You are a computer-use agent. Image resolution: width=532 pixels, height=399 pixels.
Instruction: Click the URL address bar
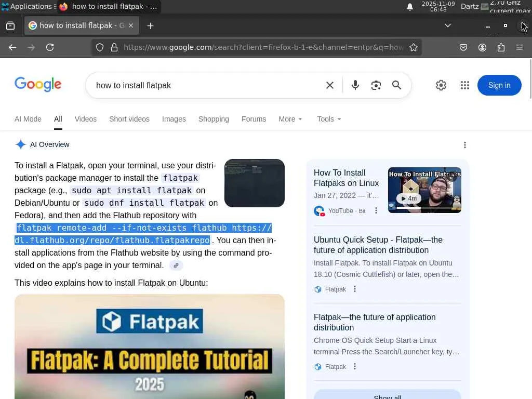[263, 47]
